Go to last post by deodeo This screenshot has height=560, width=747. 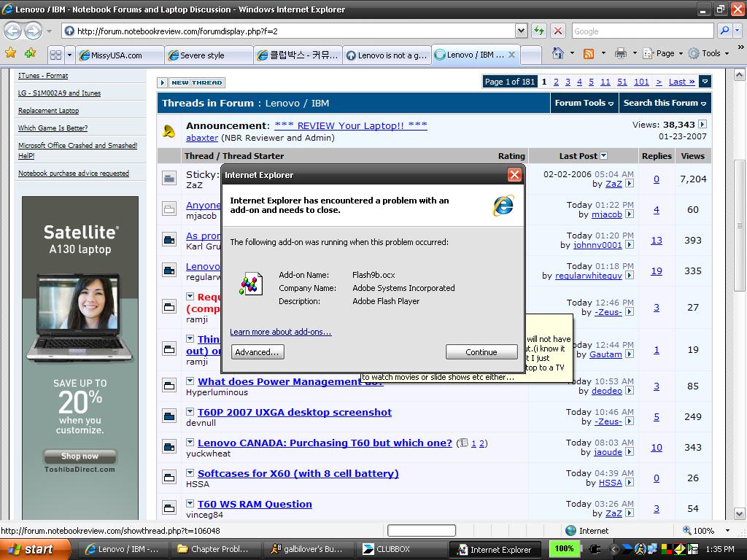[x=630, y=391]
